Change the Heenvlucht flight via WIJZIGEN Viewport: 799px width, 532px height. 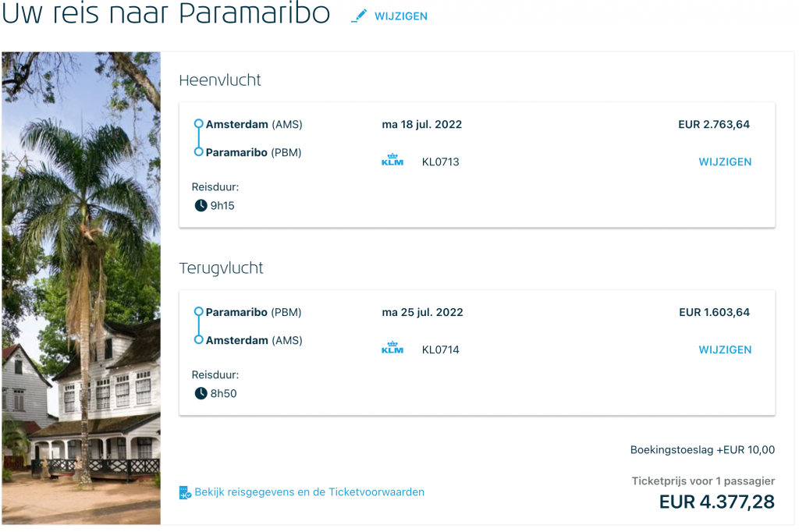(x=725, y=162)
